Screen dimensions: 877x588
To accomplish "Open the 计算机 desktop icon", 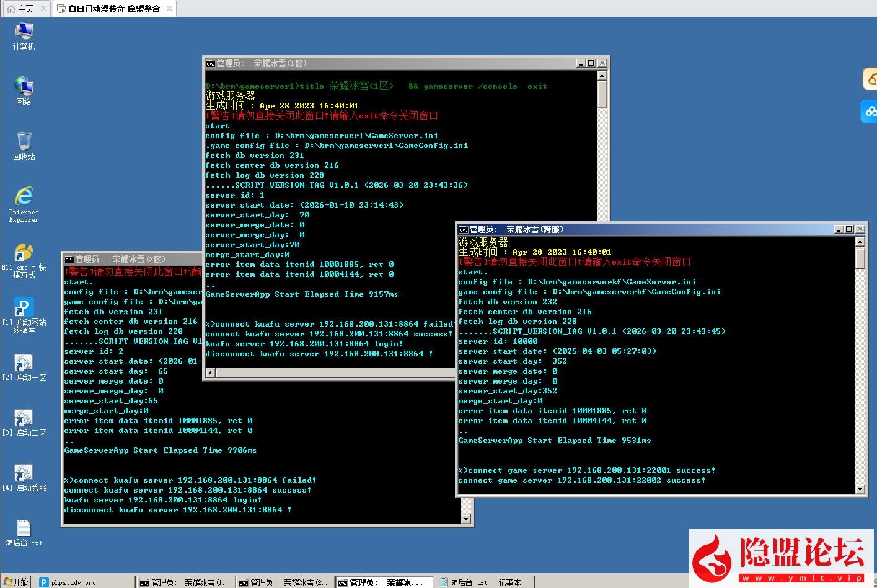I will (24, 32).
